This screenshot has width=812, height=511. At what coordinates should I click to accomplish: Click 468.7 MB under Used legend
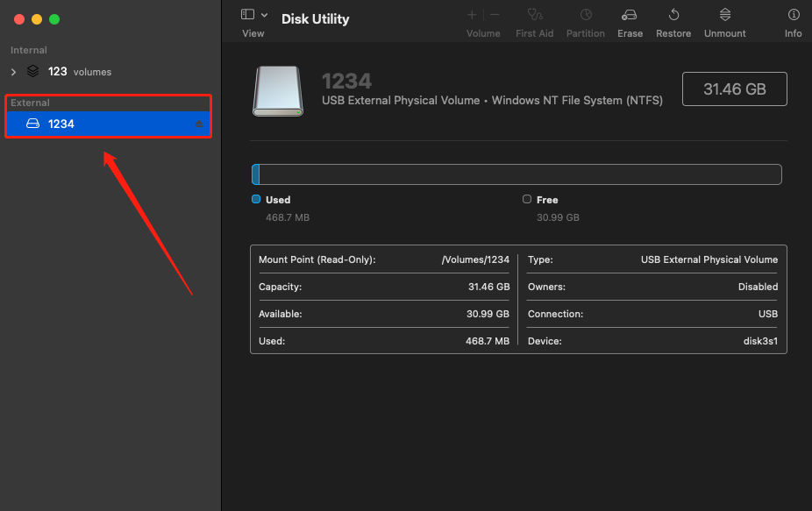pos(288,217)
